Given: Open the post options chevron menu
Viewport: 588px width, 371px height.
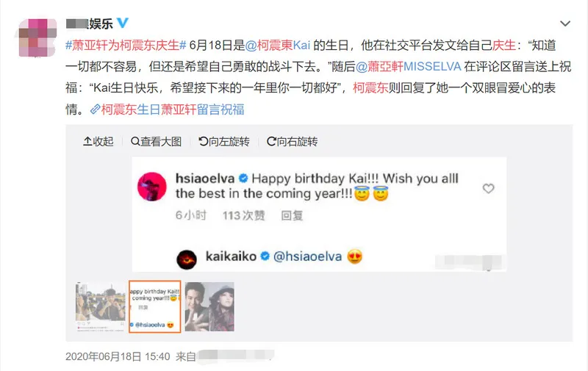Looking at the screenshot, I should click(x=565, y=24).
